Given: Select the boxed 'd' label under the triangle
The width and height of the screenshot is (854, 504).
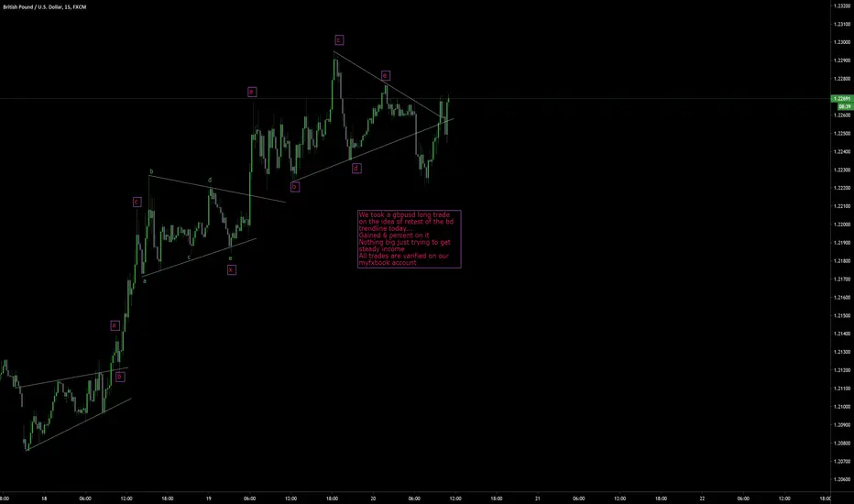Looking at the screenshot, I should [356, 169].
